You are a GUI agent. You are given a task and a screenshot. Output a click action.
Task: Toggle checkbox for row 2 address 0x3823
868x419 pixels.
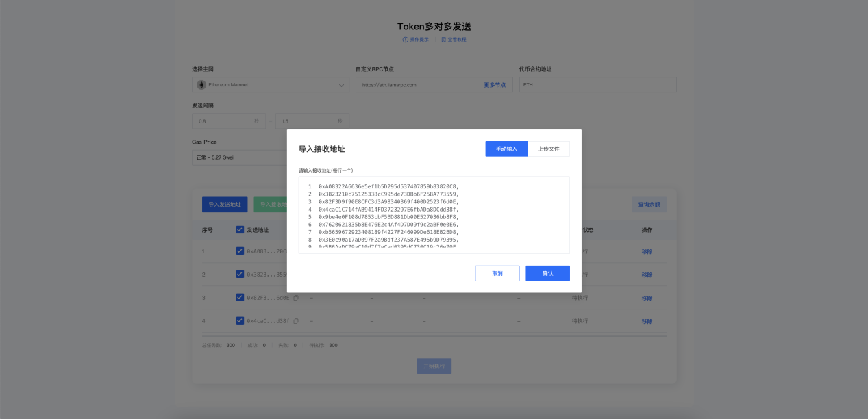click(240, 275)
